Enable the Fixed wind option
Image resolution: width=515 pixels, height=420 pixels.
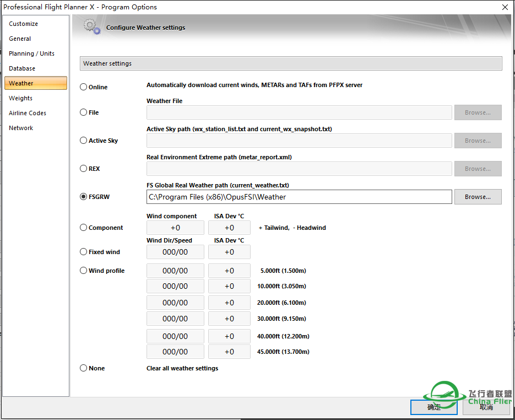(84, 252)
